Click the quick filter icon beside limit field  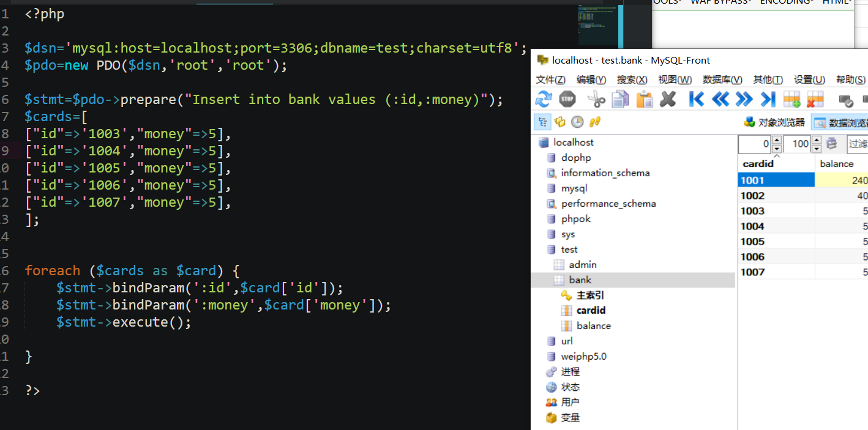click(832, 144)
